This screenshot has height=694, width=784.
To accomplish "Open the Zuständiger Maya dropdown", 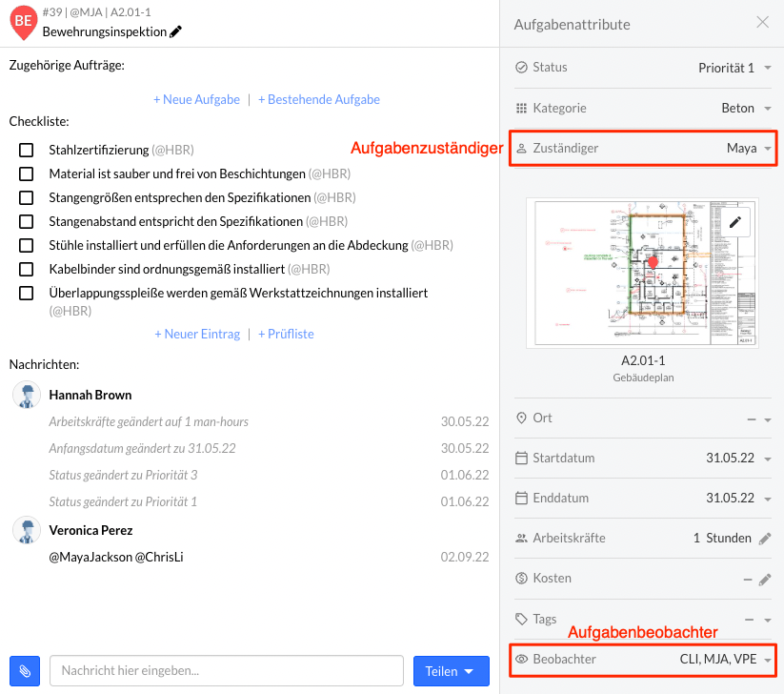I will pos(767,149).
